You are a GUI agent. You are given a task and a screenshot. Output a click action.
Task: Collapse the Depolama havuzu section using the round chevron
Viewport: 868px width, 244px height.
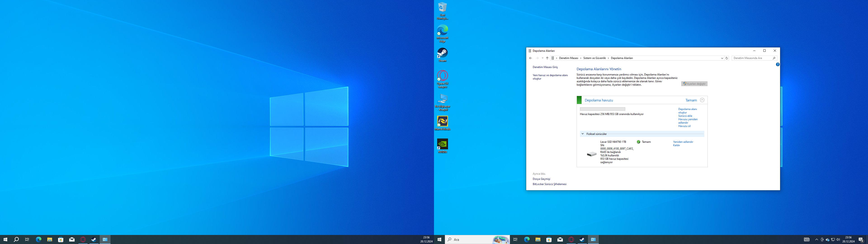pos(702,100)
